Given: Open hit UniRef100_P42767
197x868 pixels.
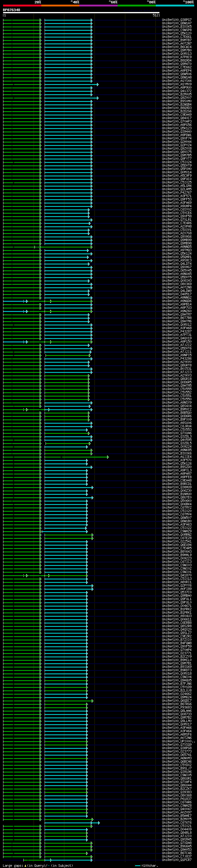Looking at the screenshot, I should 176,193.
